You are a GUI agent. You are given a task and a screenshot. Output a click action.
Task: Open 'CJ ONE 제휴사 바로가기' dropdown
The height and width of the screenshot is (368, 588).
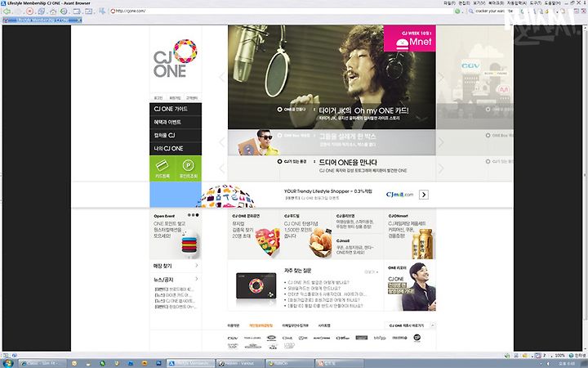click(x=411, y=325)
